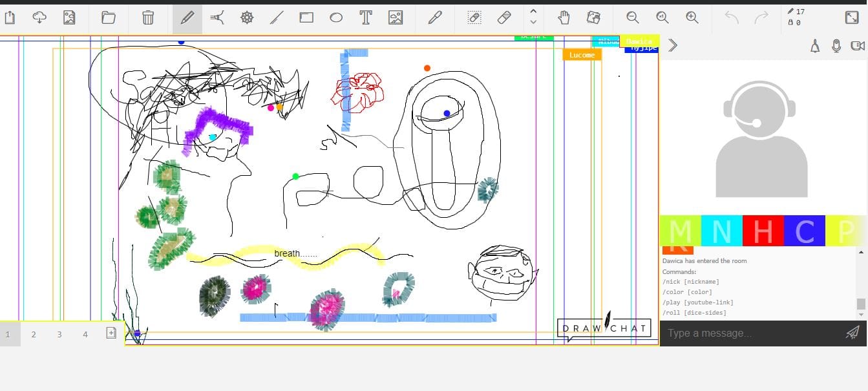Viewport: 868px width, 391px height.
Task: Collapse the chat side panel
Action: pos(673,45)
